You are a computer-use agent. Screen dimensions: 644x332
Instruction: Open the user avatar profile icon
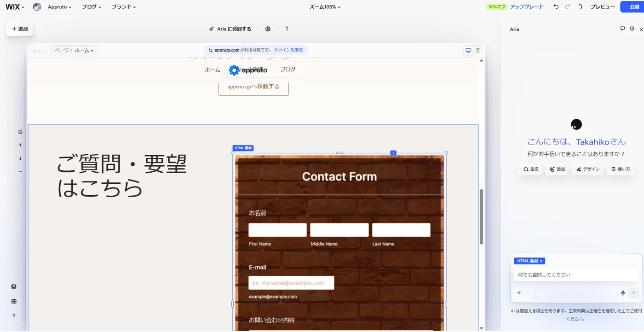(x=37, y=7)
